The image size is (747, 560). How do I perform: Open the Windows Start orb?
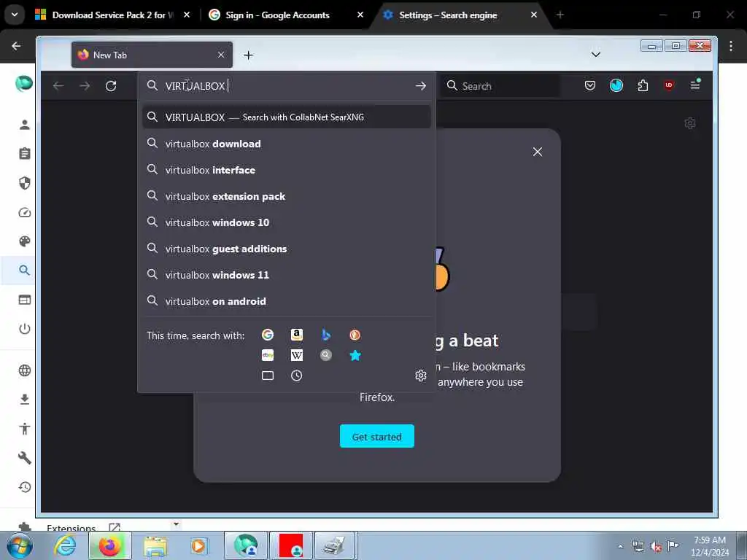pos(20,545)
